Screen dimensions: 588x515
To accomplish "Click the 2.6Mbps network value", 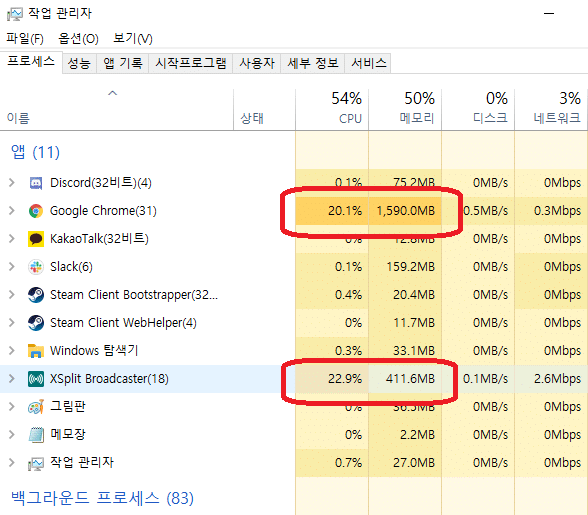I will tap(558, 379).
